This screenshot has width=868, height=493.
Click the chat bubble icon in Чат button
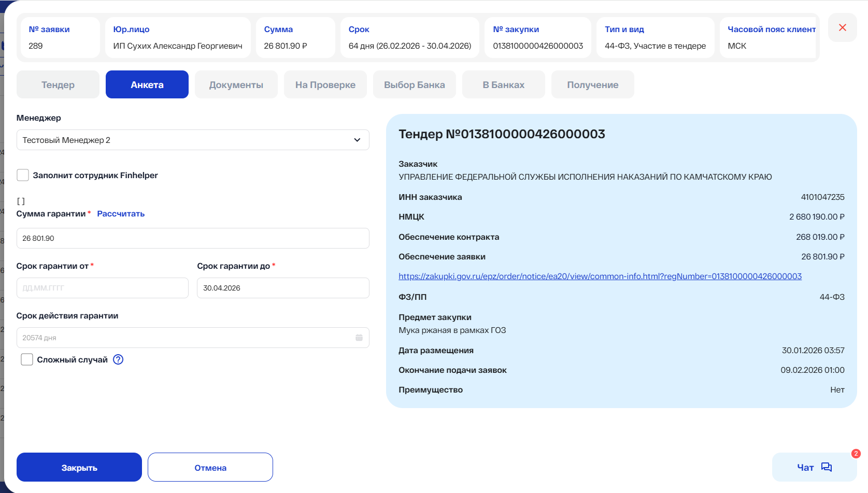[x=827, y=467]
